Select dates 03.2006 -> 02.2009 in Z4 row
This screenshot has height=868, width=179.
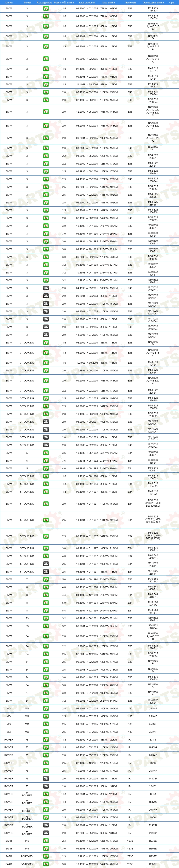pos(87,700)
